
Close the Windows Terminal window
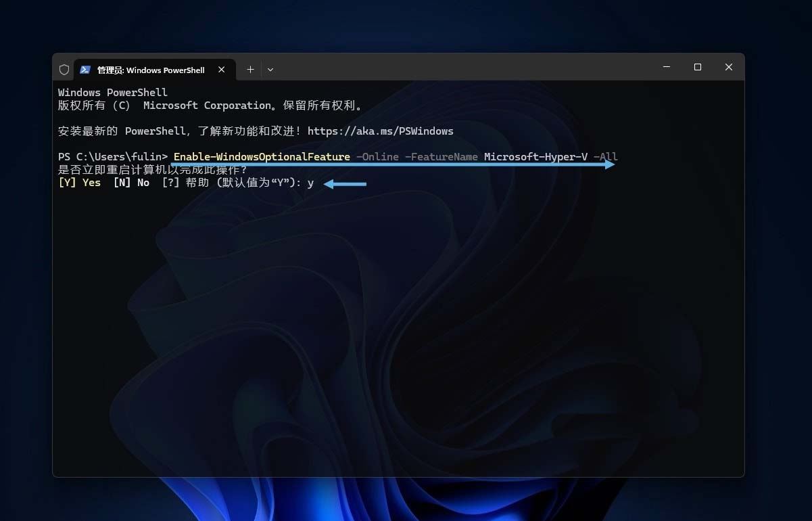728,67
